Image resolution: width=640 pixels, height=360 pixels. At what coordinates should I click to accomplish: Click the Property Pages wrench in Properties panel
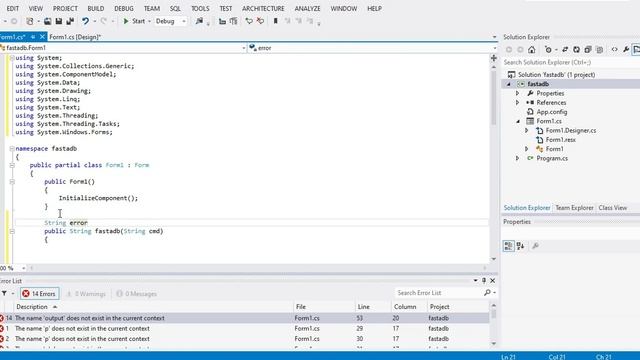pyautogui.click(x=536, y=246)
